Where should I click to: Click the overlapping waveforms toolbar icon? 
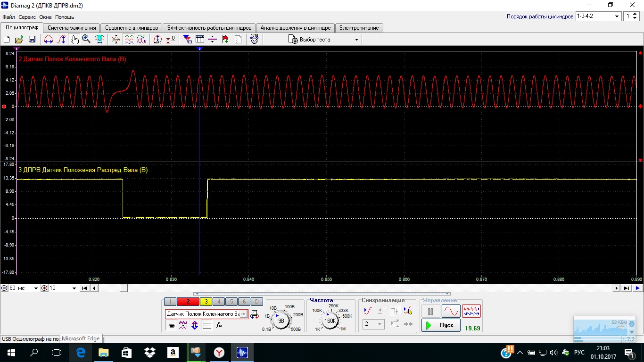point(141,40)
